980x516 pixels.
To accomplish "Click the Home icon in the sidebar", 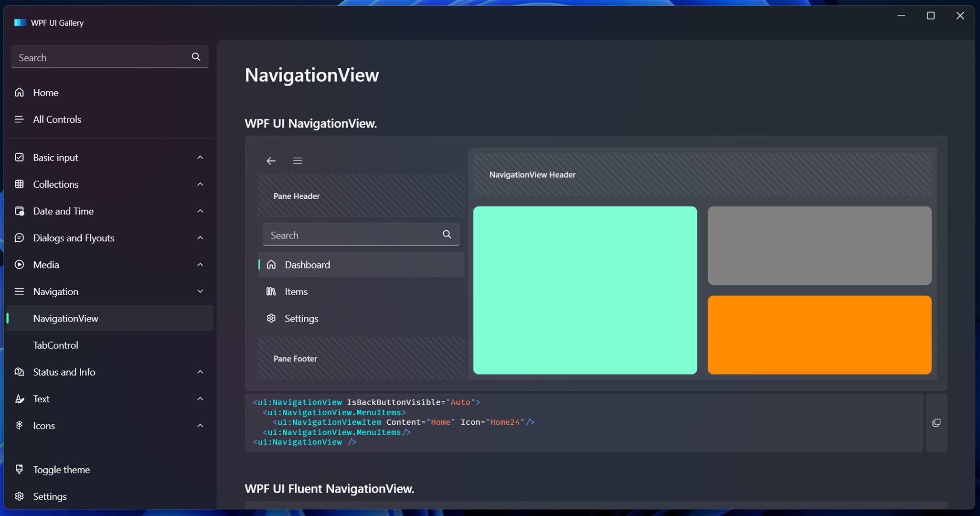I will [19, 92].
